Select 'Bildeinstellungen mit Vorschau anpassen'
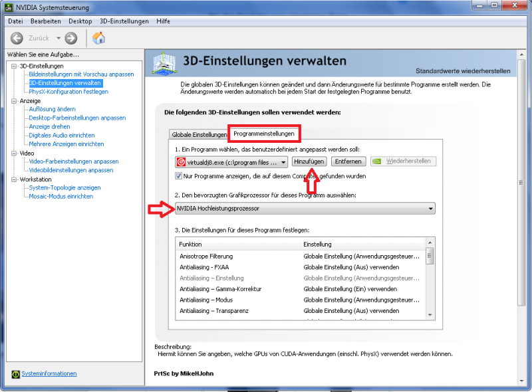 pyautogui.click(x=81, y=74)
